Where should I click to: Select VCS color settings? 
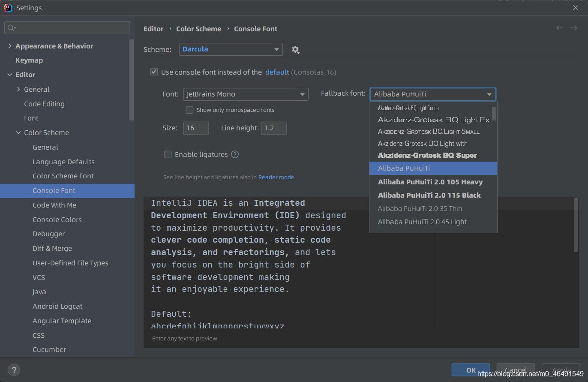tap(39, 277)
